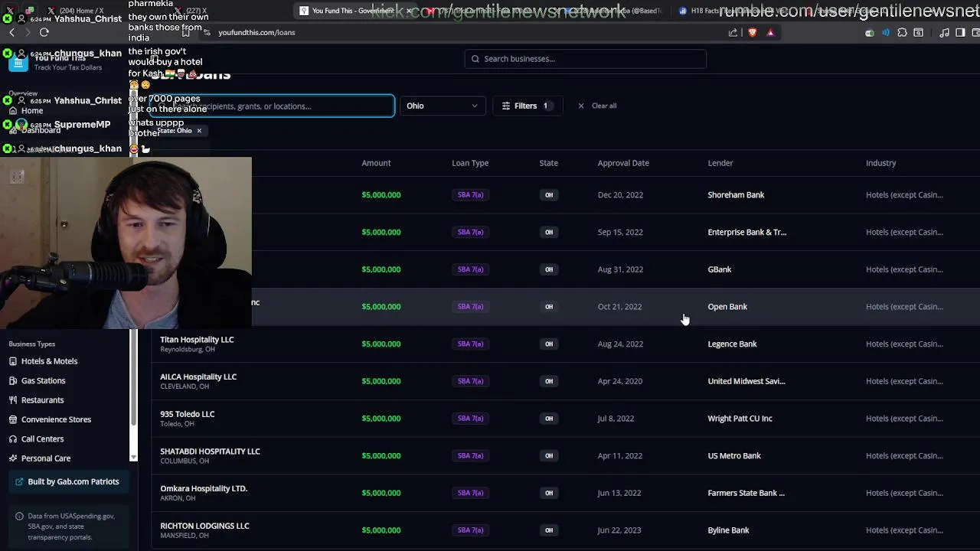
Task: Click the Open Bank lender cell
Action: [x=727, y=307]
